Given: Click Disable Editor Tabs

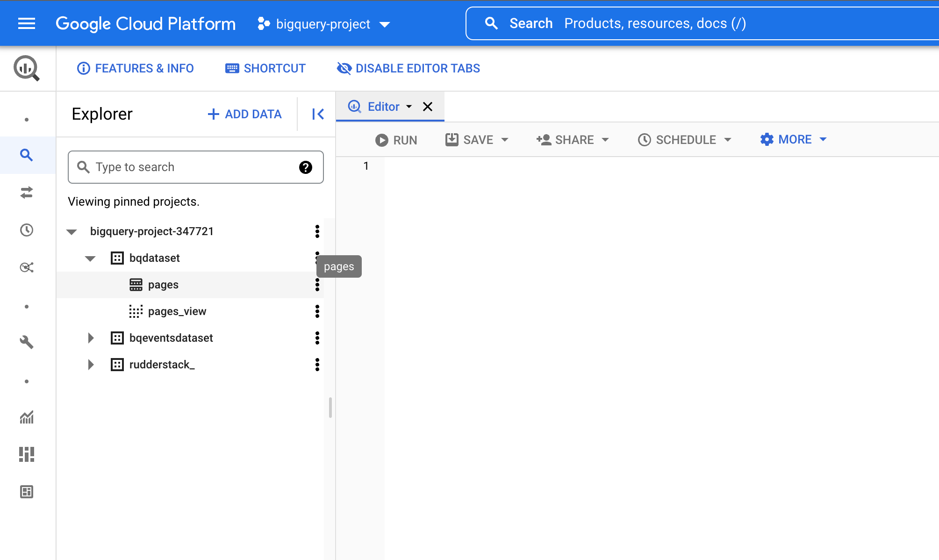Looking at the screenshot, I should 409,68.
